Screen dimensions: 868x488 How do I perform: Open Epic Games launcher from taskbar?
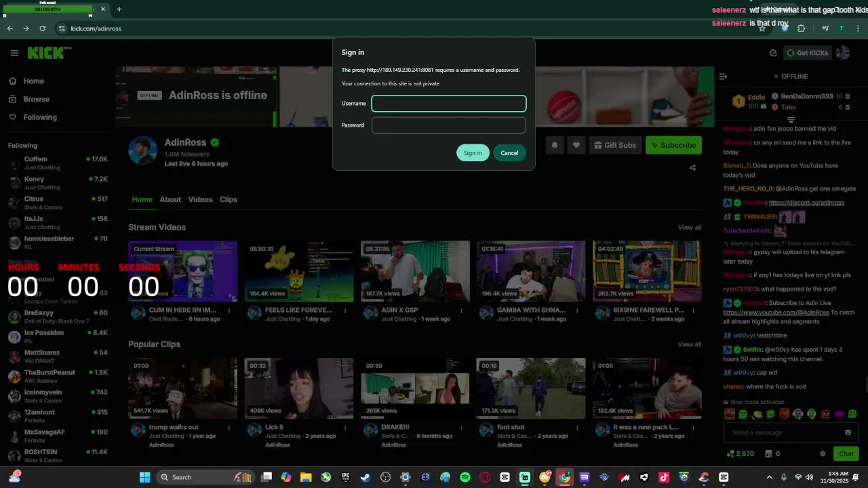(x=345, y=477)
